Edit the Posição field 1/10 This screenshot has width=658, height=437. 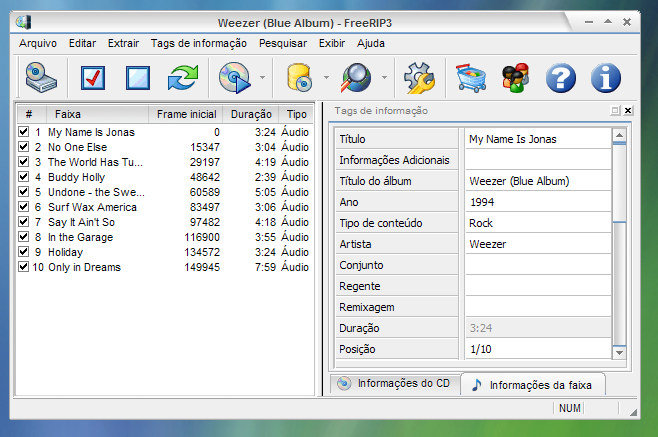538,349
